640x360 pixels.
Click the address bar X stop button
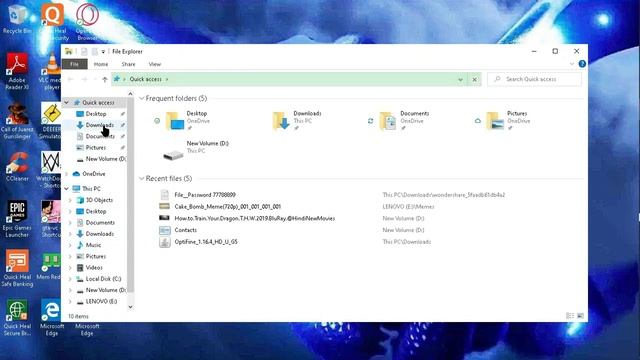coord(474,80)
